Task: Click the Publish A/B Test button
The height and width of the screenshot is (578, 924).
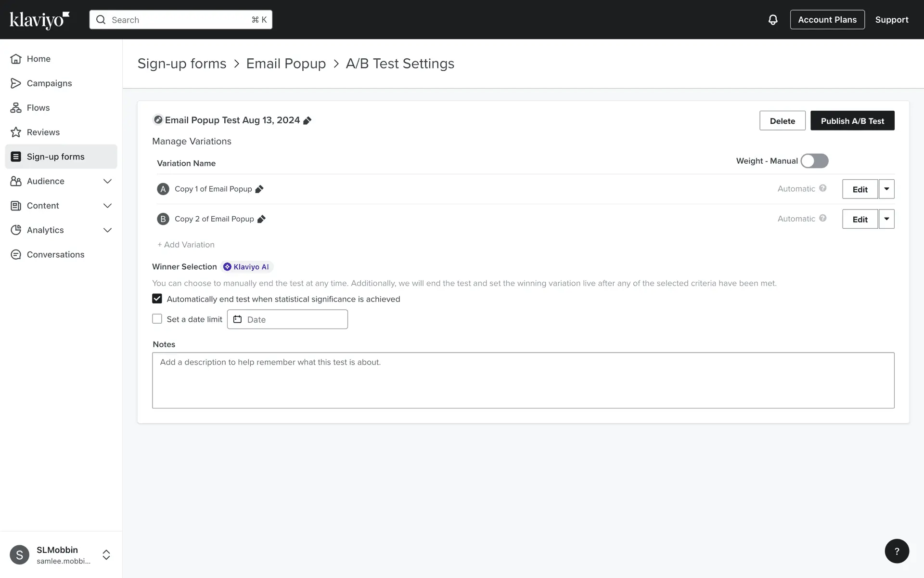Action: click(852, 121)
